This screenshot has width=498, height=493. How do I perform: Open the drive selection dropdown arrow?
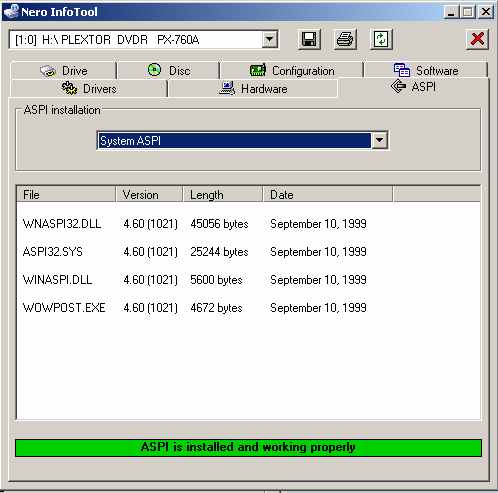point(270,40)
